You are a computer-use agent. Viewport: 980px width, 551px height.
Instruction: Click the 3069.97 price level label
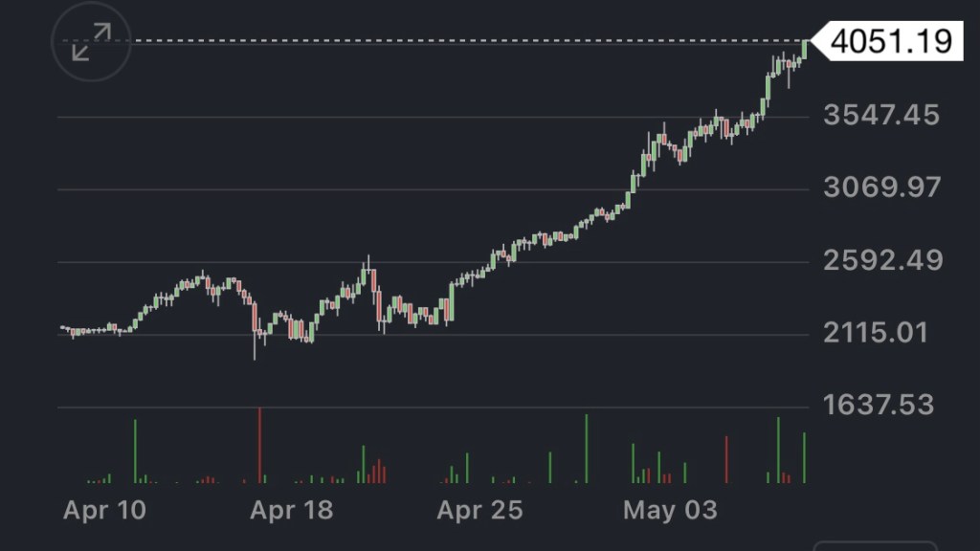pyautogui.click(x=881, y=187)
